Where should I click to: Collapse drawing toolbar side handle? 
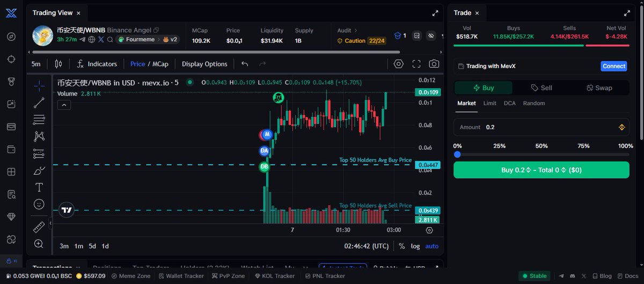50,223
